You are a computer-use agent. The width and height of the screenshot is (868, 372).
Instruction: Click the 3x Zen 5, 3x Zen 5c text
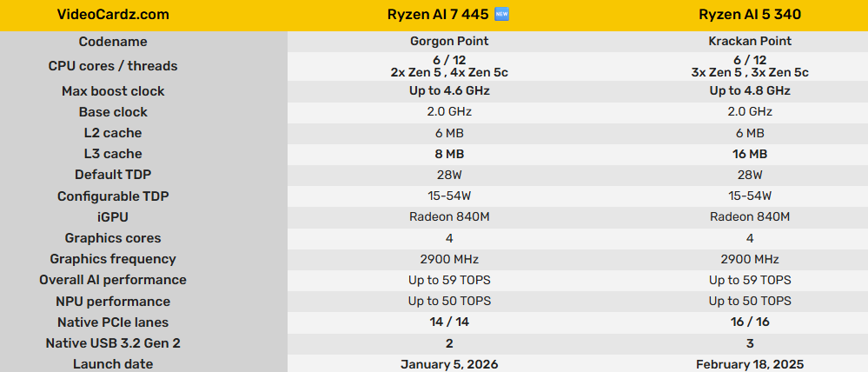click(x=750, y=73)
